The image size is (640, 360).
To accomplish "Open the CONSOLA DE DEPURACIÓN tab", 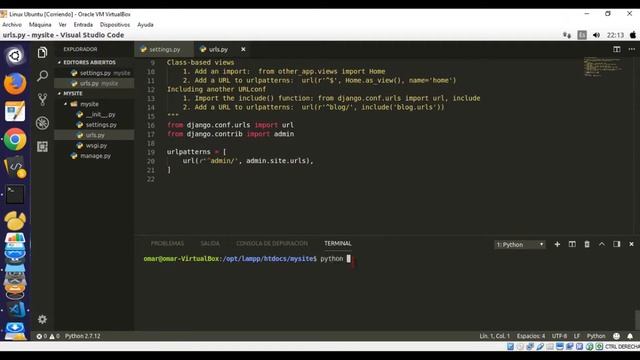I will (x=272, y=244).
